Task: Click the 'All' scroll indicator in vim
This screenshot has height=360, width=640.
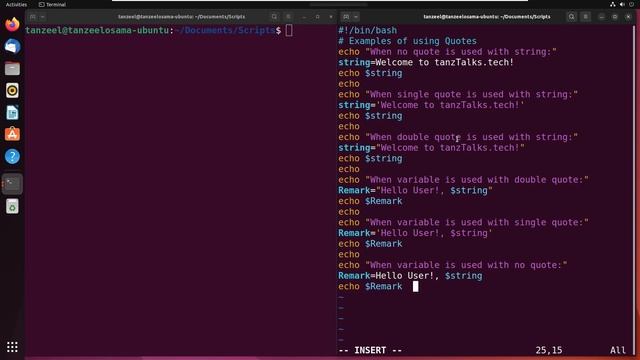Action: click(618, 350)
